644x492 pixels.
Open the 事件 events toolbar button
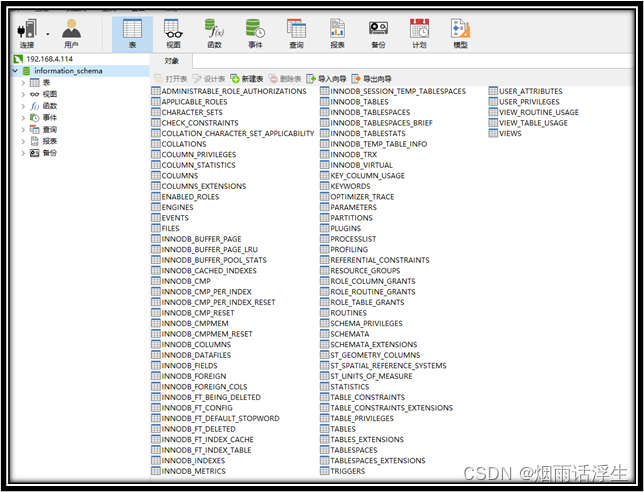[x=255, y=34]
